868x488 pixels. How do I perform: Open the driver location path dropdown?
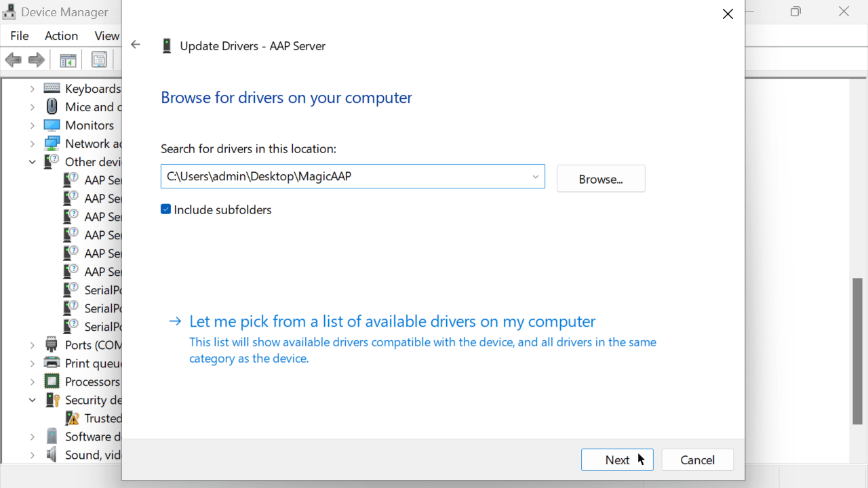535,177
